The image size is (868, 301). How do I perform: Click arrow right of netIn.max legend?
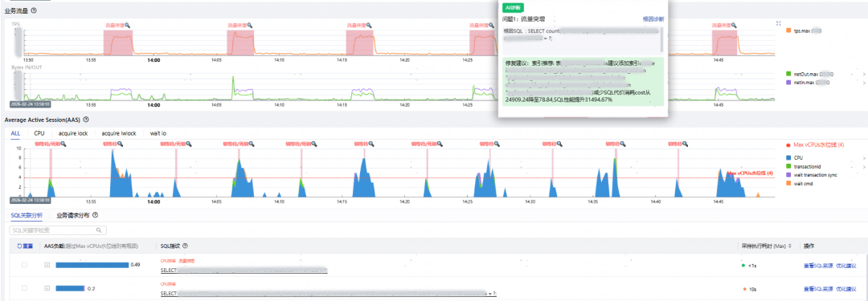pyautogui.click(x=865, y=83)
